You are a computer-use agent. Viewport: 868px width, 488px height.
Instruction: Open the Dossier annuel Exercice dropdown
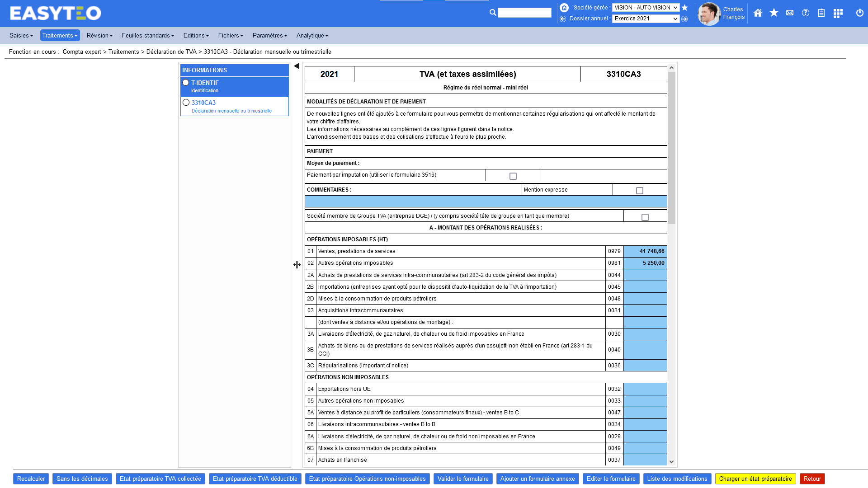tap(645, 19)
